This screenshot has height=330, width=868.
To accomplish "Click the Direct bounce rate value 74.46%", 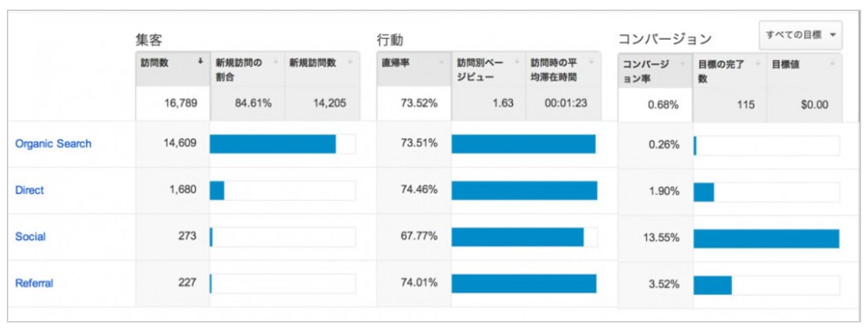I will pyautogui.click(x=419, y=190).
